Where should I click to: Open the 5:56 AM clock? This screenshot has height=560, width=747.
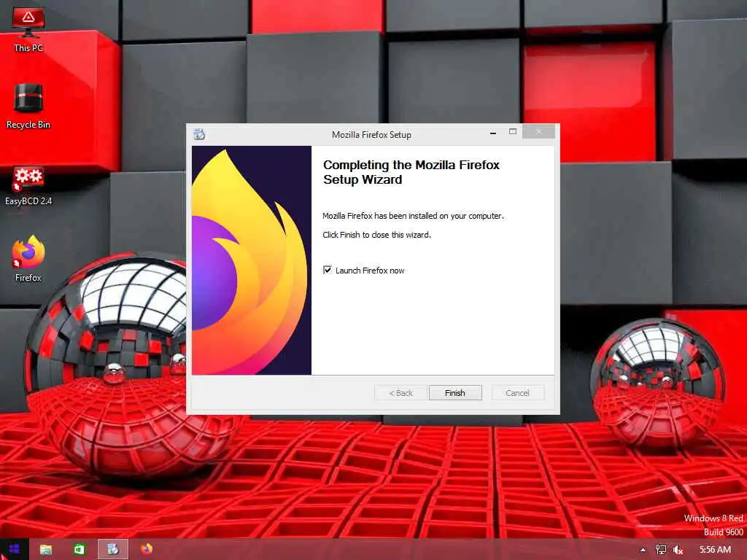(x=715, y=550)
